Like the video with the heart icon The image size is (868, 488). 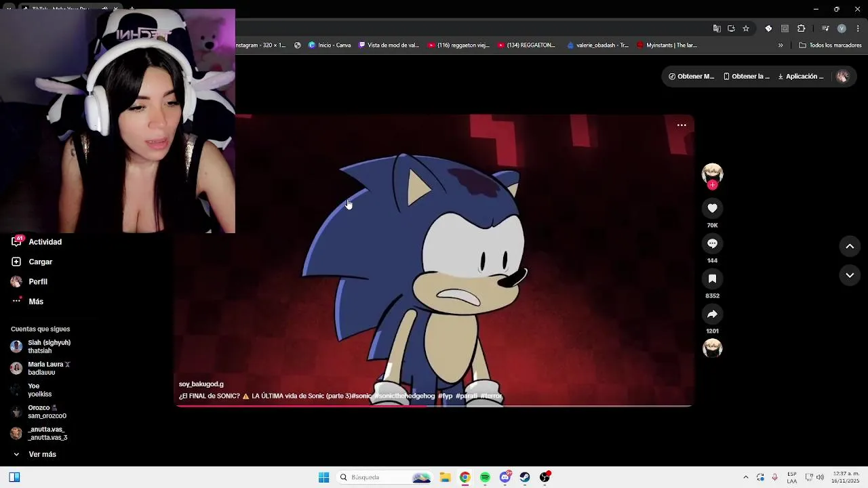[712, 208]
